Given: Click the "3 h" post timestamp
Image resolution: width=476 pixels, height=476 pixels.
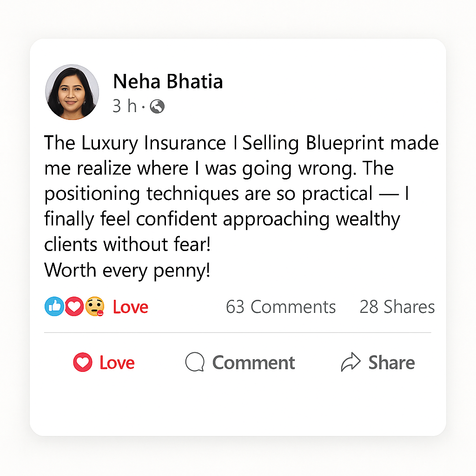Looking at the screenshot, I should click(x=125, y=106).
